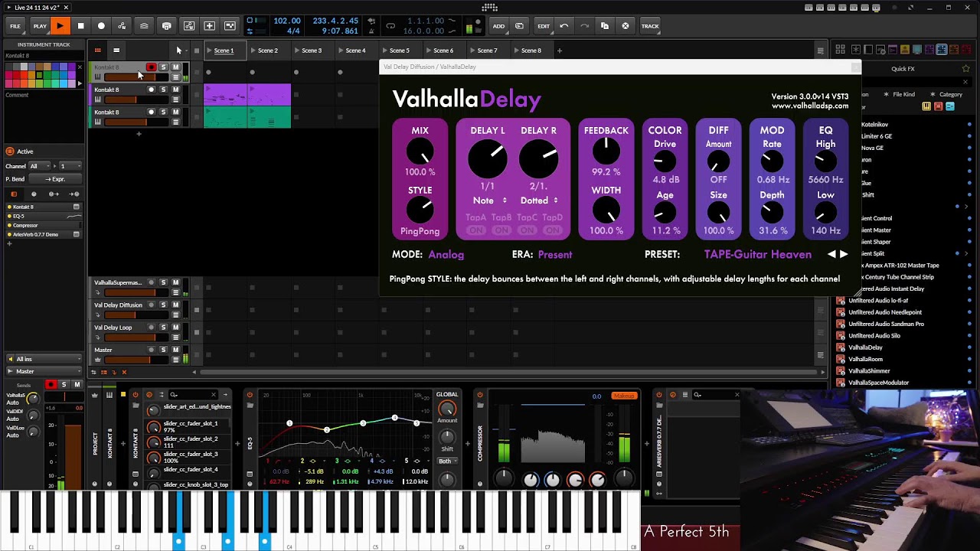Click the Makeup button on Compressor
980x551 pixels.
coord(624,396)
